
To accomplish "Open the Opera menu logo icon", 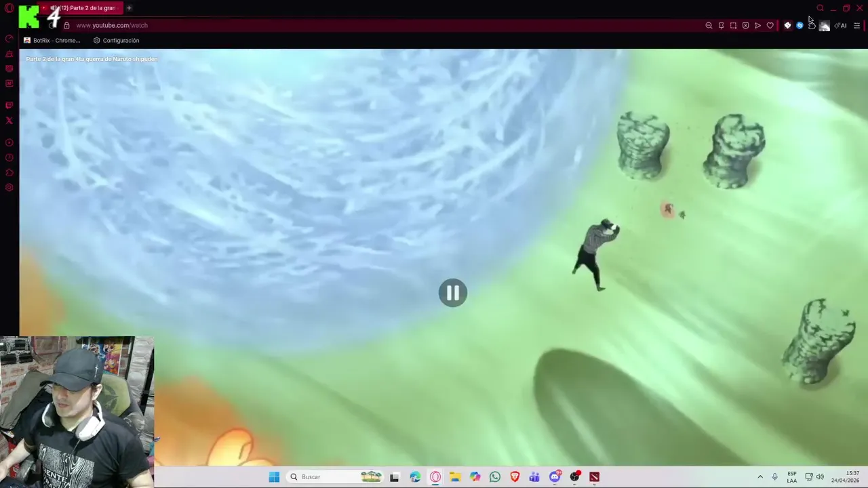I will point(9,8).
